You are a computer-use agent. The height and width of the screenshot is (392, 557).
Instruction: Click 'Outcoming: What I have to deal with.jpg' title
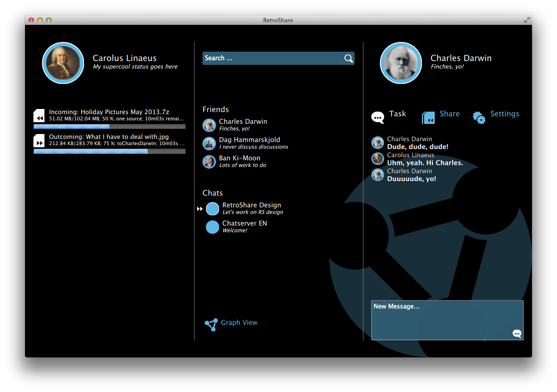109,137
